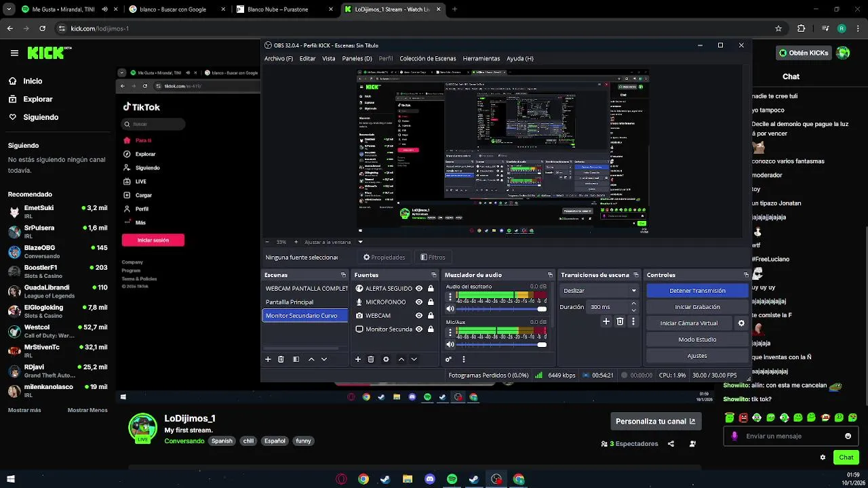Open File Explorer from taskbar

(408, 479)
